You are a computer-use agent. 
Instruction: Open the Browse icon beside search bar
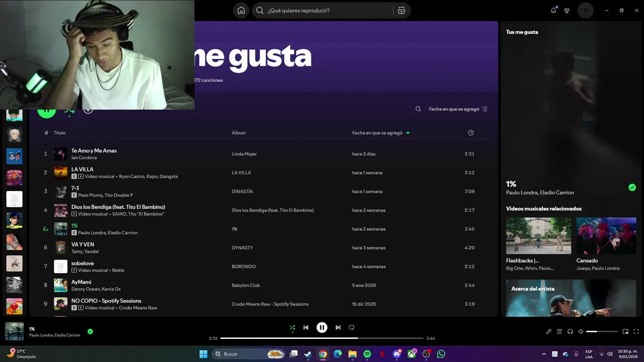401,11
